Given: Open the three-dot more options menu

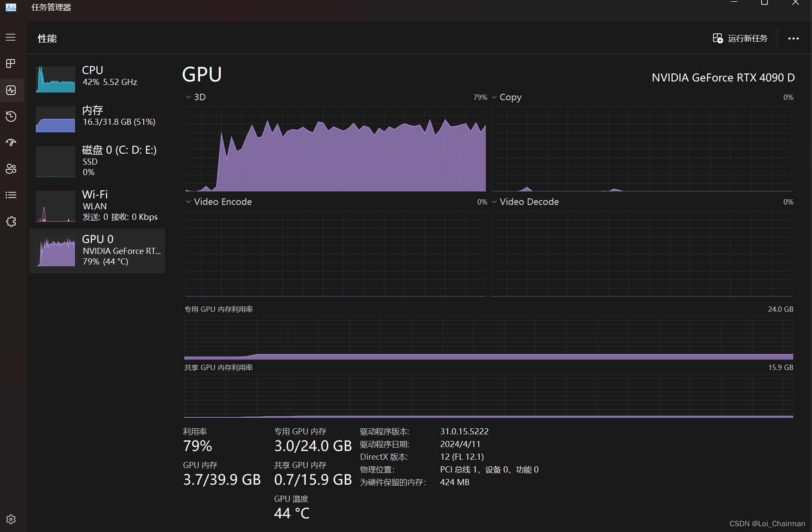Looking at the screenshot, I should click(793, 39).
